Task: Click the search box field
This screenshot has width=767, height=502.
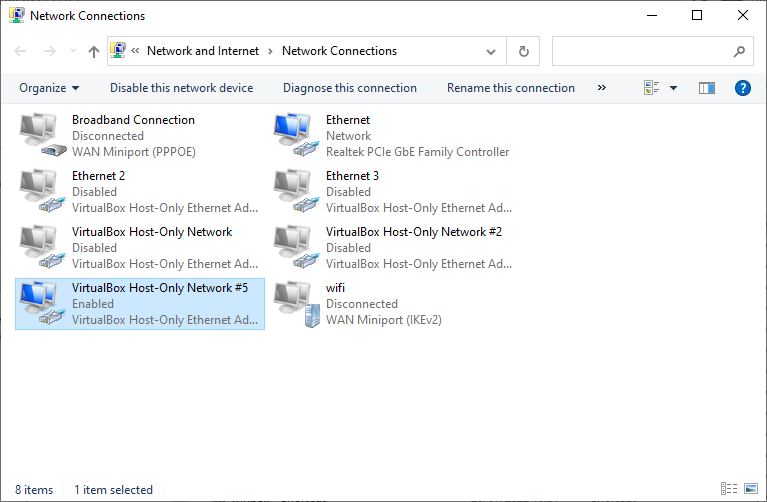Action: pos(642,51)
